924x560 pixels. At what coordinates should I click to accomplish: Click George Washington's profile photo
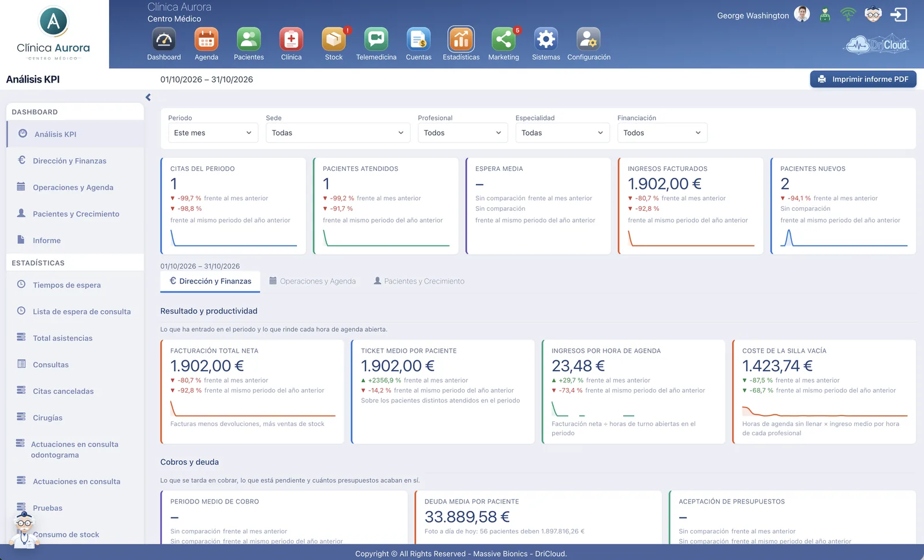[x=802, y=14]
